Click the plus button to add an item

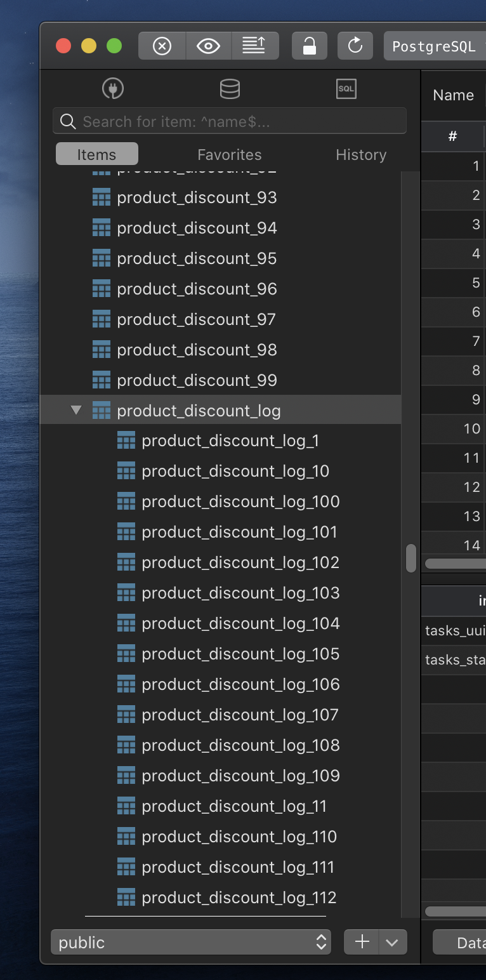pos(360,942)
